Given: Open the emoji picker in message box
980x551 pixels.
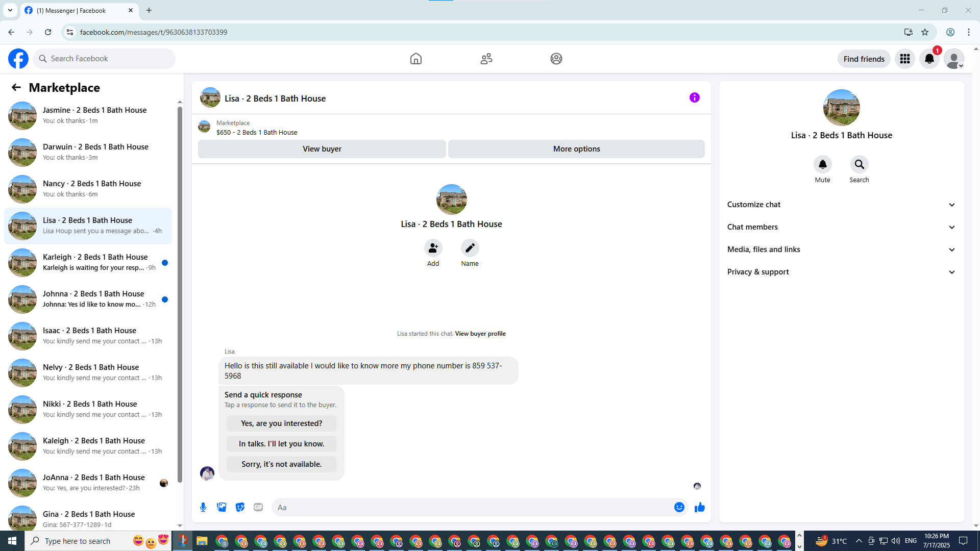Looking at the screenshot, I should click(679, 507).
